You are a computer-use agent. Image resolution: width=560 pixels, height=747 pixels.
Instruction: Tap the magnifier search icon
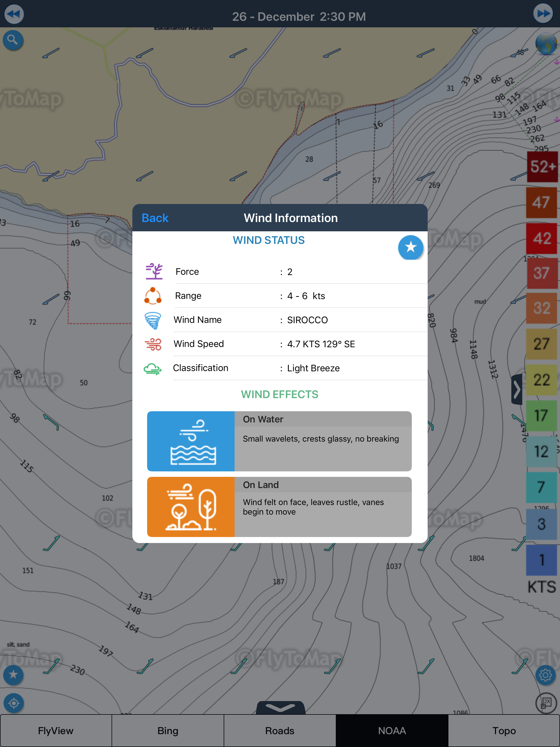click(x=13, y=40)
